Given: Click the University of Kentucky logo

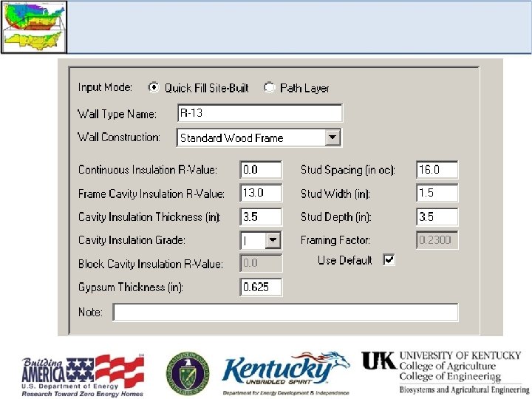Looking at the screenshot, I should (445, 372).
